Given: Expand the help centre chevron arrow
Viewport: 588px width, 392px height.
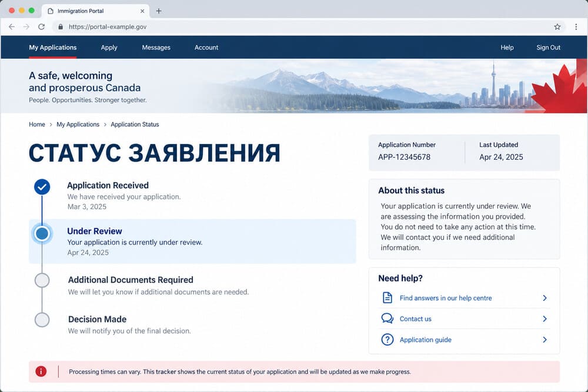Looking at the screenshot, I should (x=544, y=298).
